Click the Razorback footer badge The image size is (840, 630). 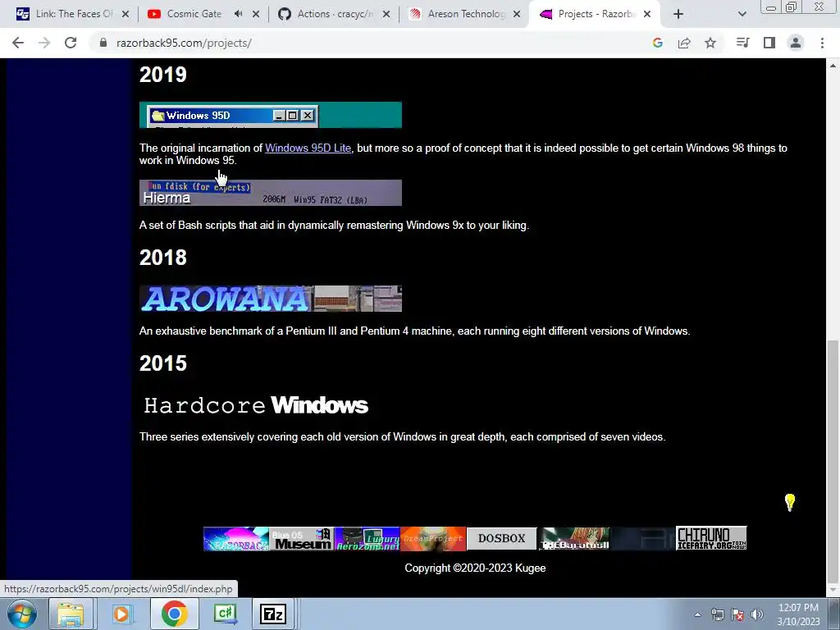click(236, 538)
